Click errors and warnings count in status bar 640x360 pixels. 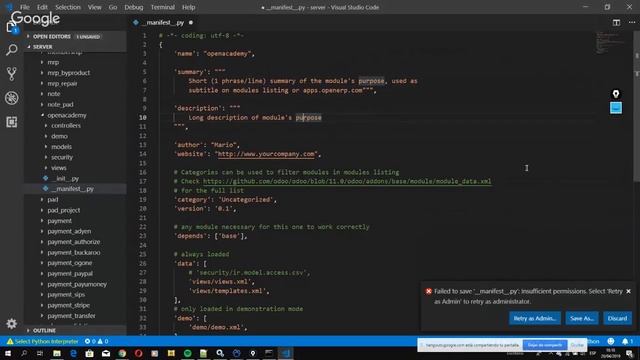tap(96, 341)
